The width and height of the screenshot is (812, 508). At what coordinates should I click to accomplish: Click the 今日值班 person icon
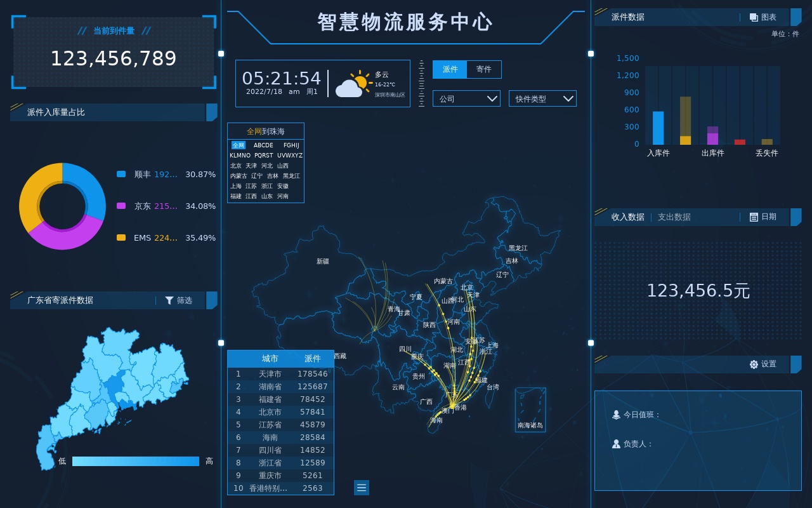tap(616, 415)
